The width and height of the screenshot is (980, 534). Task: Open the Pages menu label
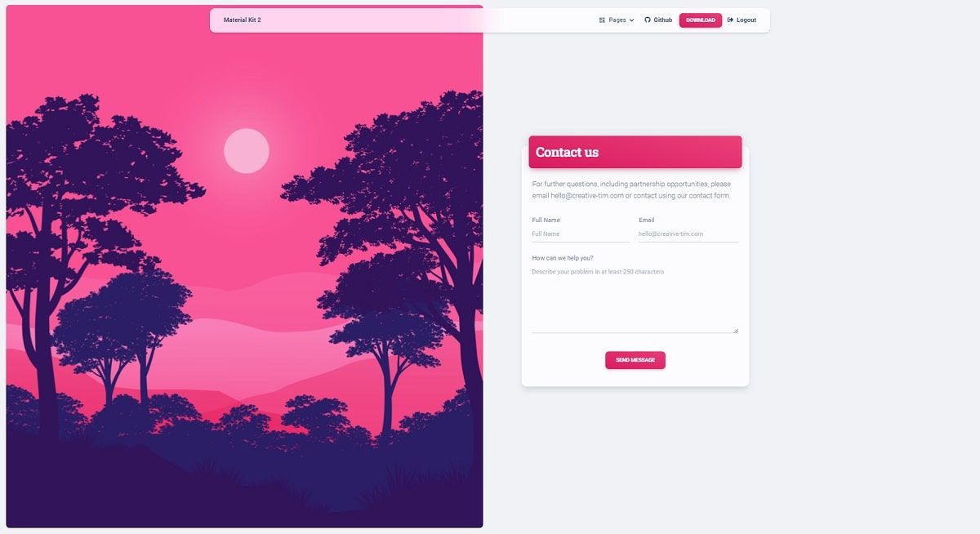(617, 20)
